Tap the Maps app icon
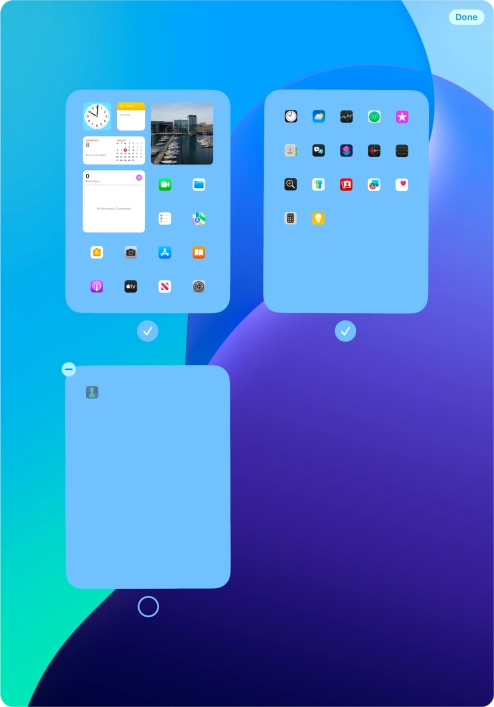494x707 pixels. click(x=199, y=219)
